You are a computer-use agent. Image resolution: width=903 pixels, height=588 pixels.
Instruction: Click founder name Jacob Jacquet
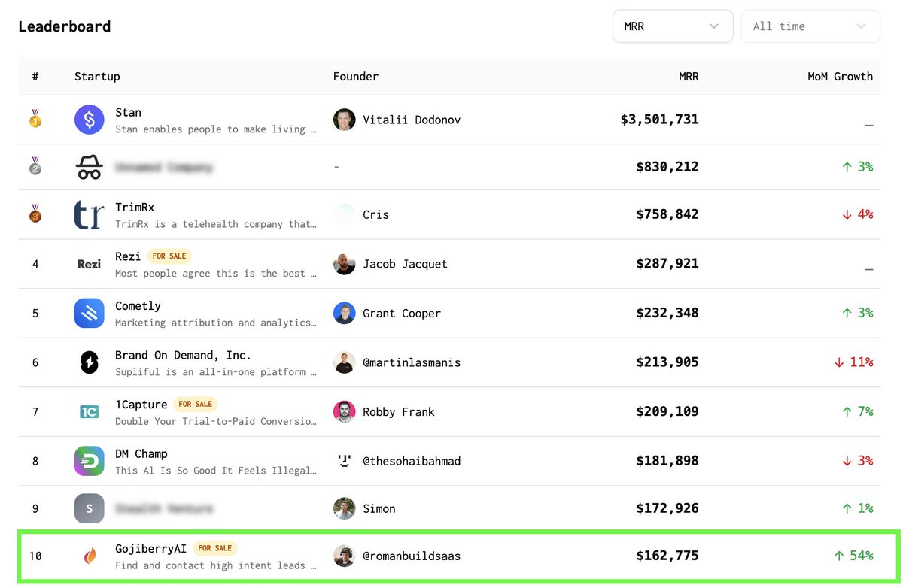(x=405, y=264)
